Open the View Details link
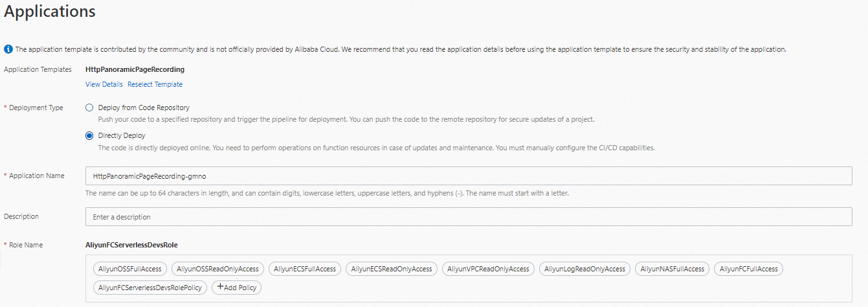Viewport: 868px width, 307px height. (x=104, y=84)
